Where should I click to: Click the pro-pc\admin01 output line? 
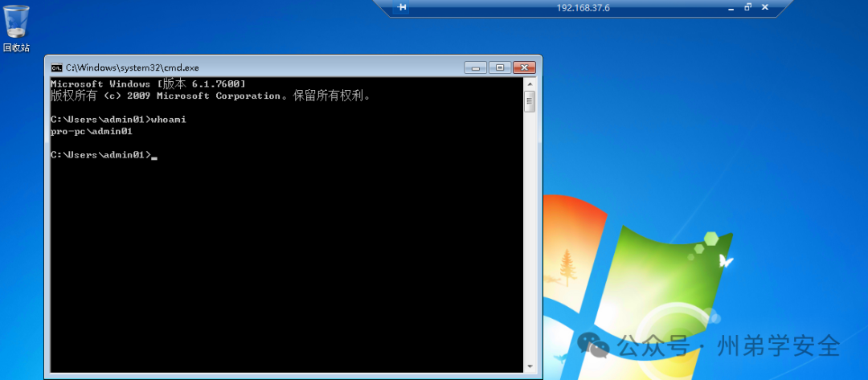click(x=92, y=132)
